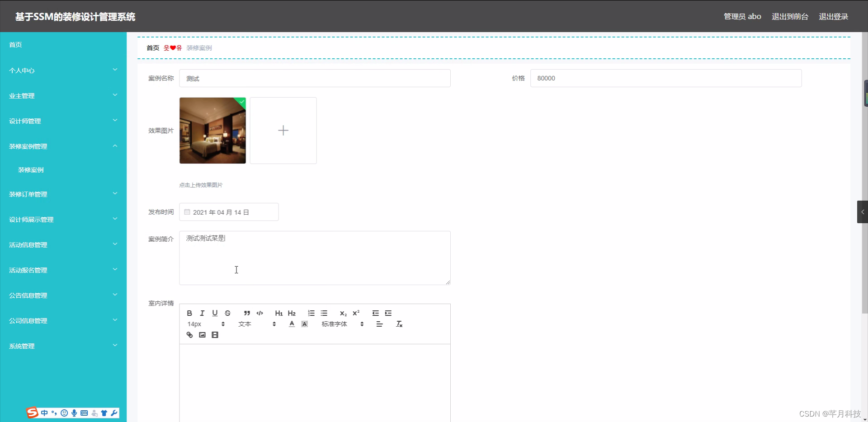Switch Sogou input between Chinese and English

(x=44, y=413)
